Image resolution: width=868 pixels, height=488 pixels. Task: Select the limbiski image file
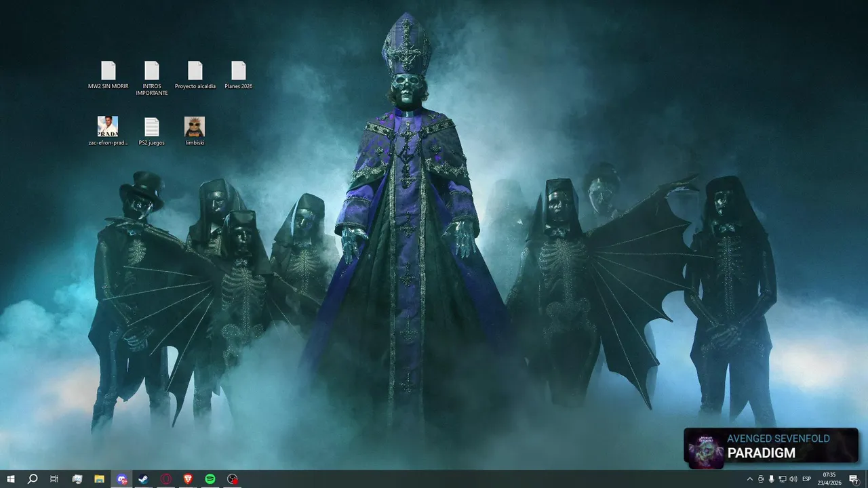coord(195,131)
